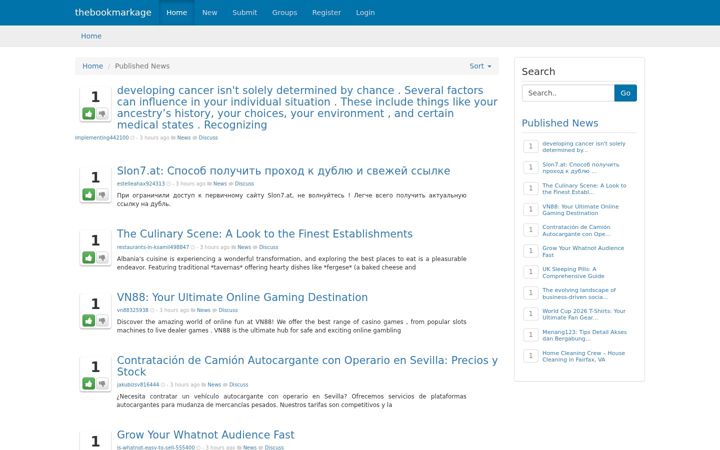Image resolution: width=720 pixels, height=450 pixels.
Task: Open sidebar link Home Cleaning Crew
Action: [584, 356]
